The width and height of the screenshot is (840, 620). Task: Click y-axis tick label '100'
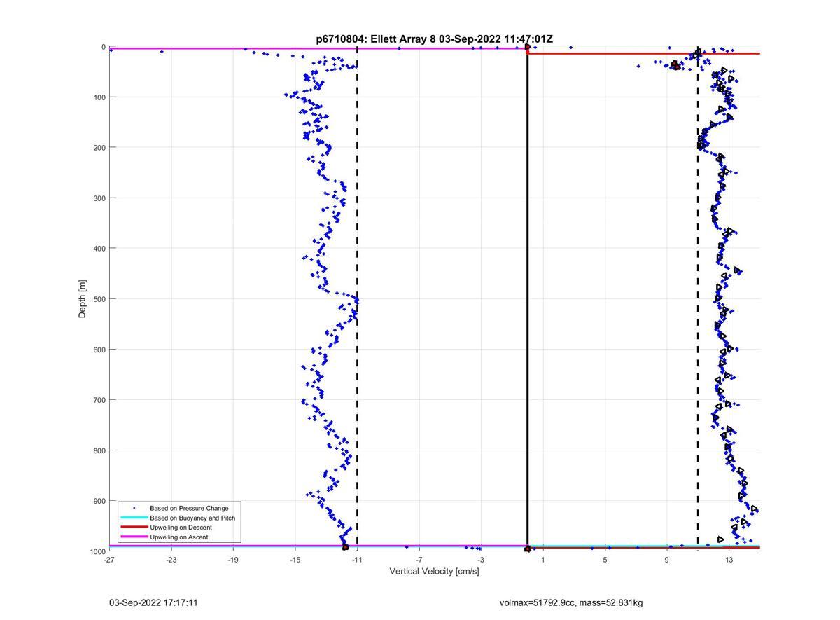pyautogui.click(x=99, y=97)
